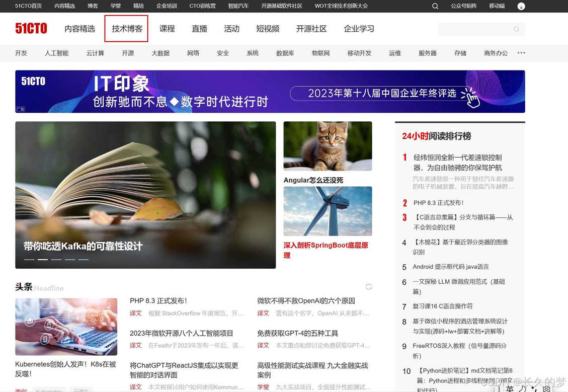Open Angular怎么还没死 article
Image resolution: width=568 pixels, height=392 pixels.
point(313,180)
